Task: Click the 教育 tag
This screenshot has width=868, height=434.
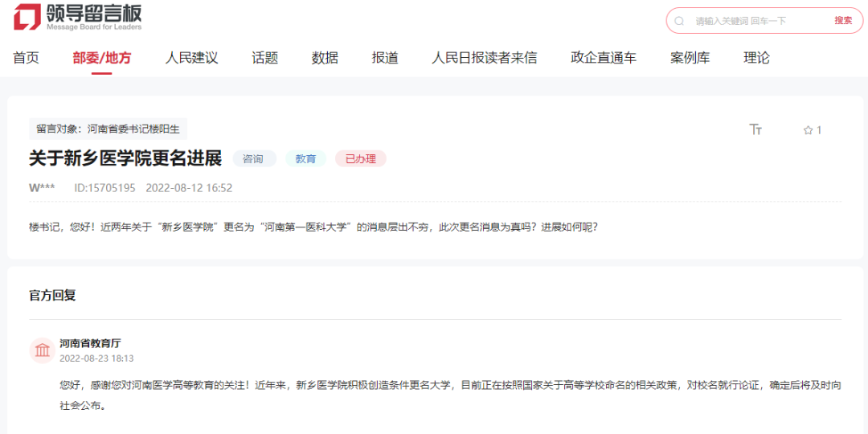Action: click(305, 159)
